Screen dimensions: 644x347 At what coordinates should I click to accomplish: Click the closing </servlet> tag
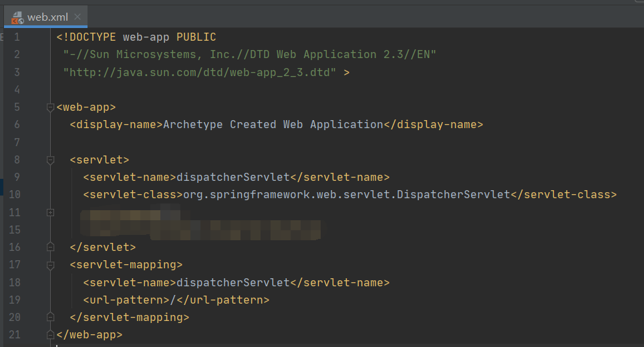point(103,247)
